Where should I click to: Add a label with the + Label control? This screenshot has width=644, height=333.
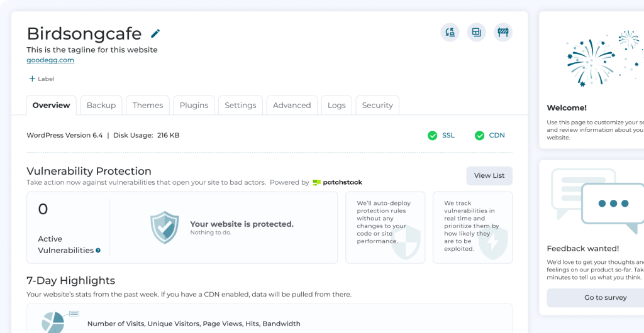pos(42,79)
